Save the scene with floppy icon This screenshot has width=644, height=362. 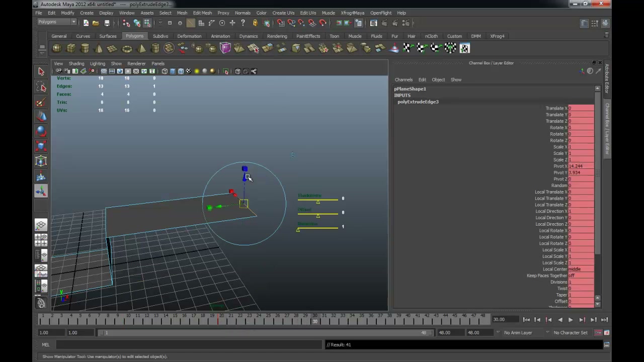pyautogui.click(x=107, y=23)
